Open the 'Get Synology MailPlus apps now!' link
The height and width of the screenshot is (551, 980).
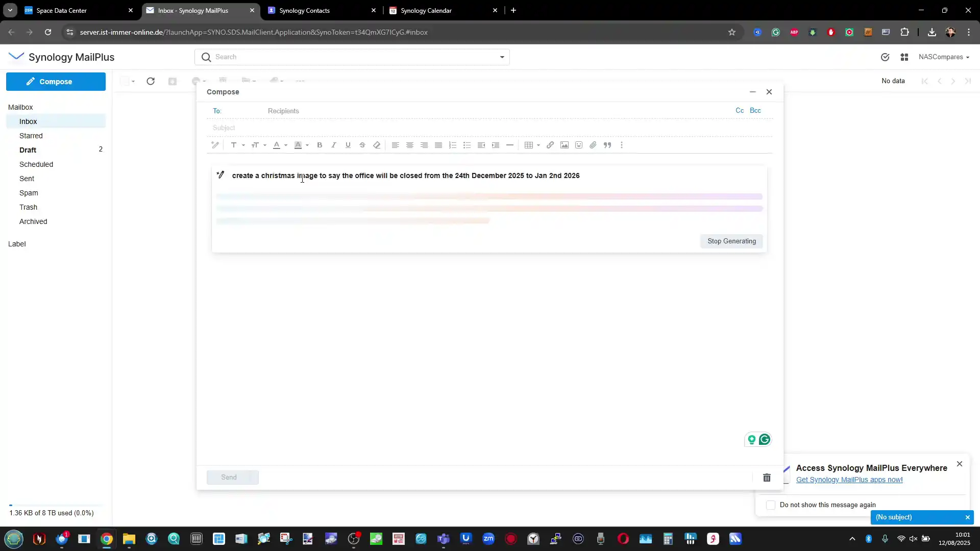pyautogui.click(x=849, y=480)
